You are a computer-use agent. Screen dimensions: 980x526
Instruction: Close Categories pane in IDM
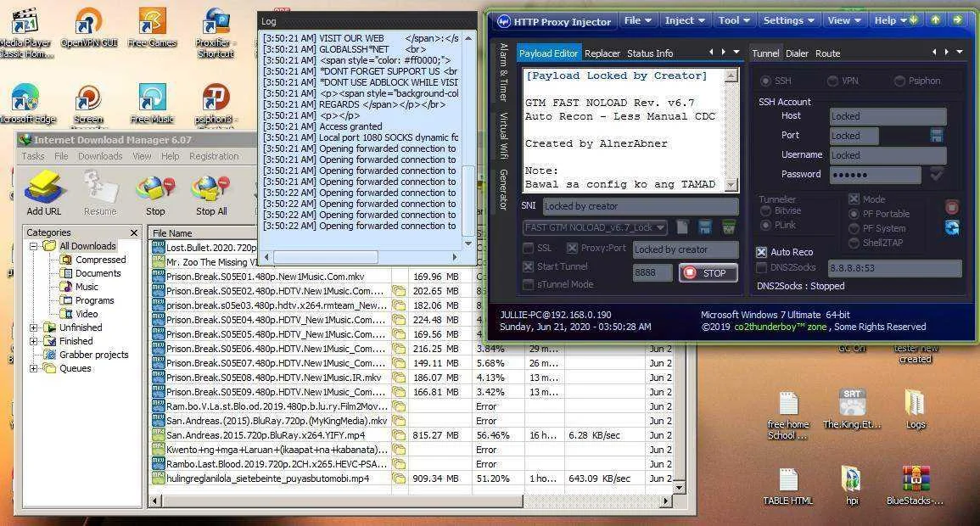point(134,232)
